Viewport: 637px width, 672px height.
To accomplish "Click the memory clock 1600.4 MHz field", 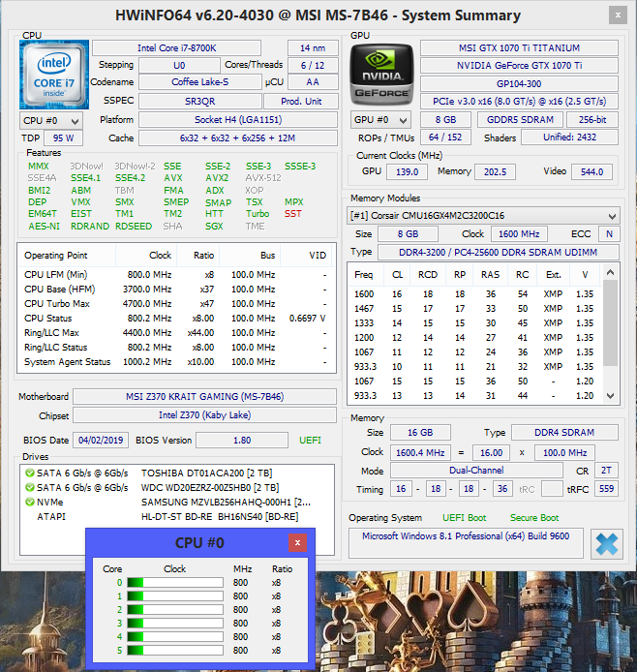I will 420,452.
